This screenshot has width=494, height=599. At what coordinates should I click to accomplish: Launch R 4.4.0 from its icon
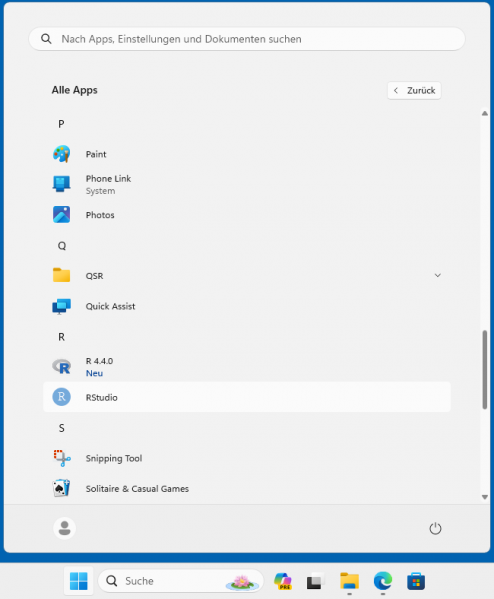pyautogui.click(x=62, y=367)
